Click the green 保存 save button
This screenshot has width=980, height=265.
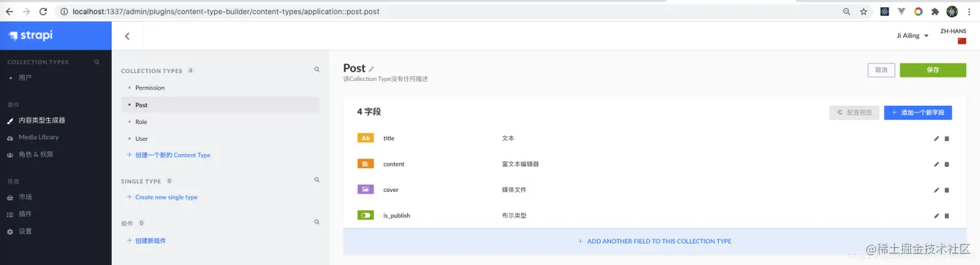pyautogui.click(x=933, y=70)
